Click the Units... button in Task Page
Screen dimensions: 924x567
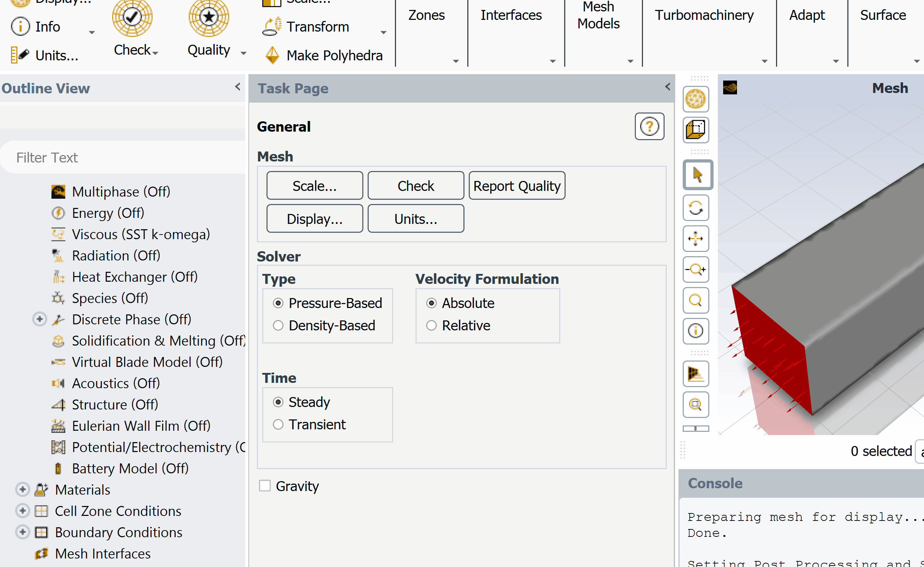(416, 219)
